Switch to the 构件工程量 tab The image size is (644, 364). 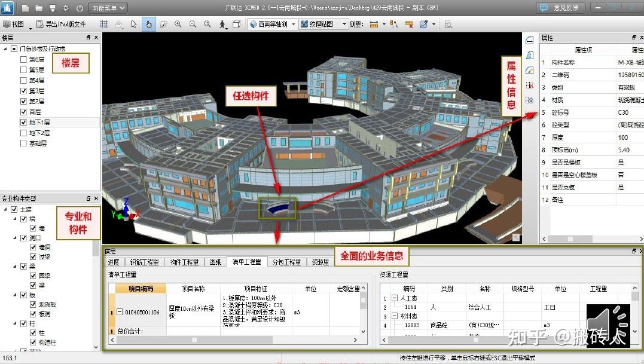pyautogui.click(x=184, y=262)
